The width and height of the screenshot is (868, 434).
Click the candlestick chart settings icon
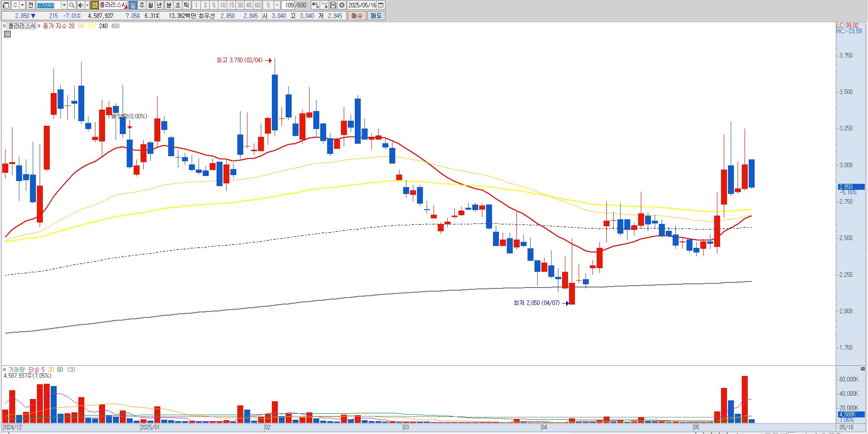(x=315, y=5)
